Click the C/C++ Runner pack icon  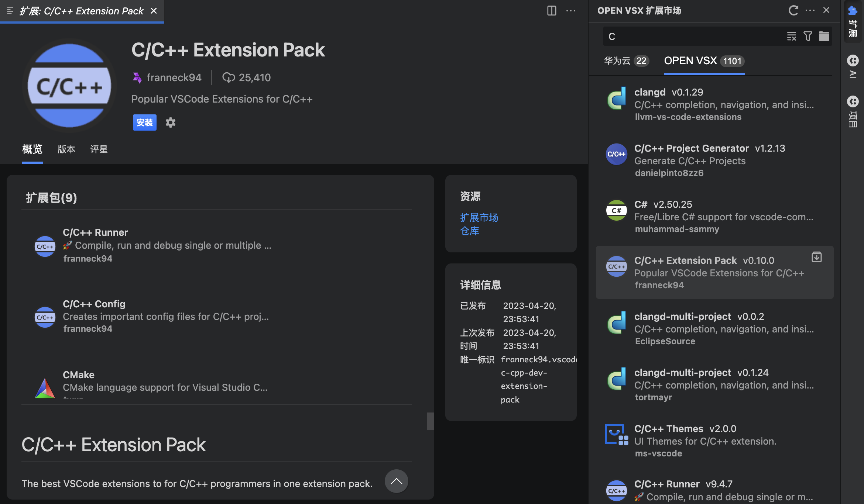pos(45,246)
